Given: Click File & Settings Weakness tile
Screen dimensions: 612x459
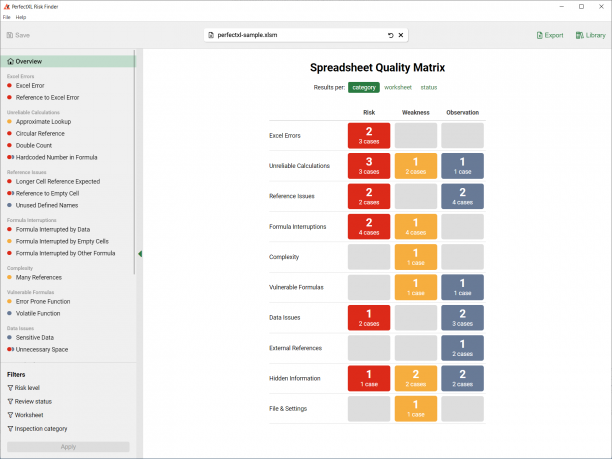Looking at the screenshot, I should pos(416,409).
